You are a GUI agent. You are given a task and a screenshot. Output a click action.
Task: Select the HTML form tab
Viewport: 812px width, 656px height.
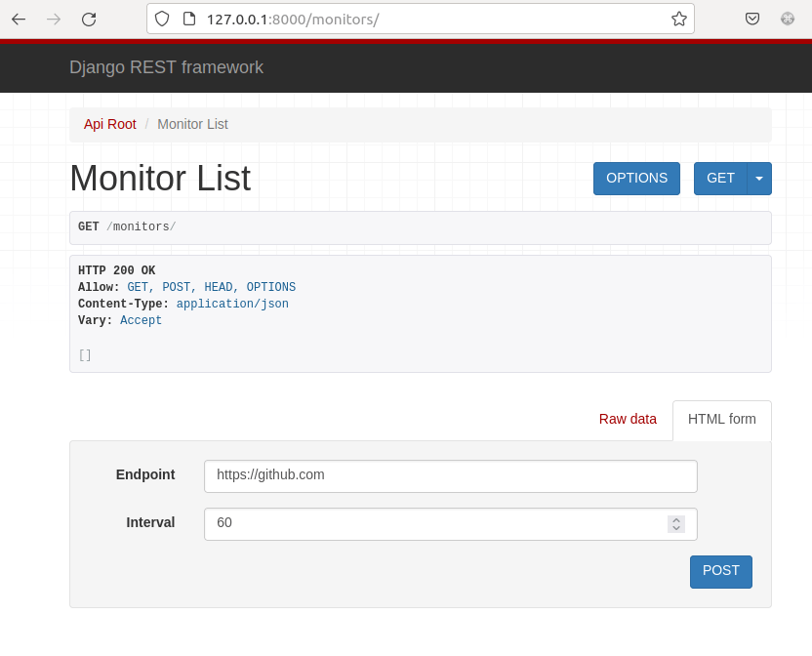[x=721, y=419]
